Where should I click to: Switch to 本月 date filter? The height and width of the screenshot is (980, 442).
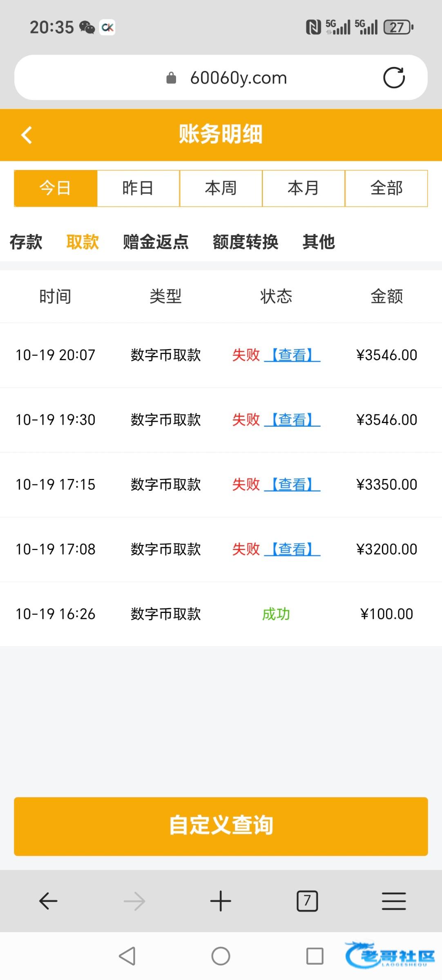303,188
